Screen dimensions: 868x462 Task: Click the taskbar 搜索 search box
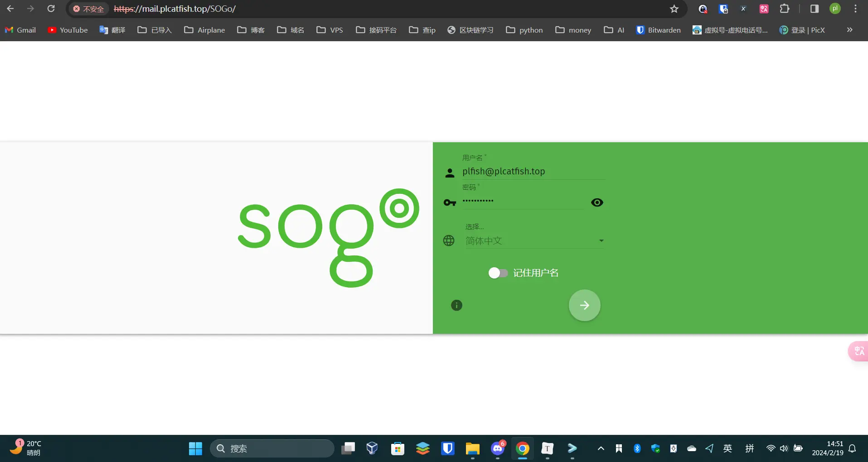tap(272, 448)
